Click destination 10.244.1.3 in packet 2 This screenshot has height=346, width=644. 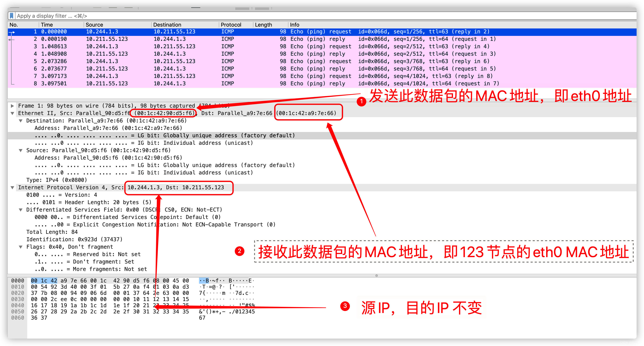[170, 39]
